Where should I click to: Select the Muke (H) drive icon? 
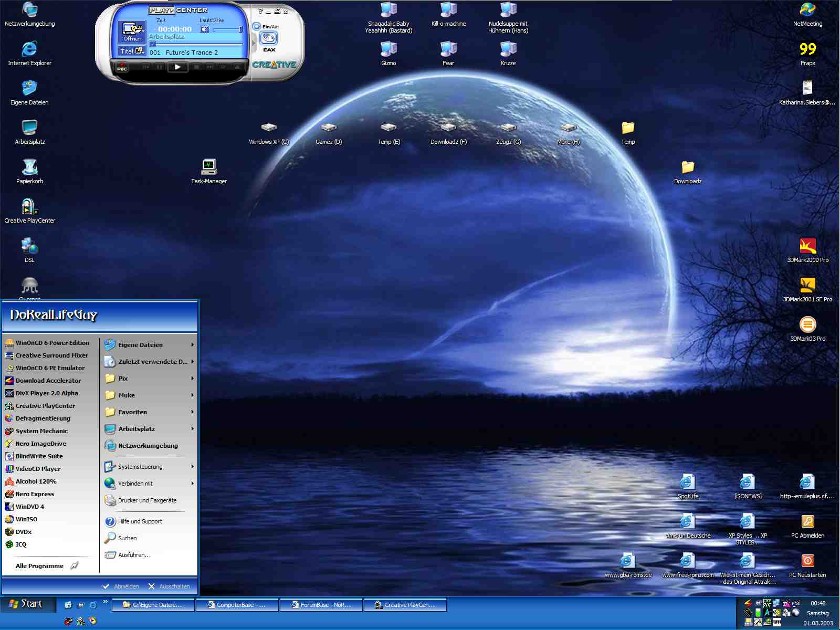pyautogui.click(x=568, y=132)
